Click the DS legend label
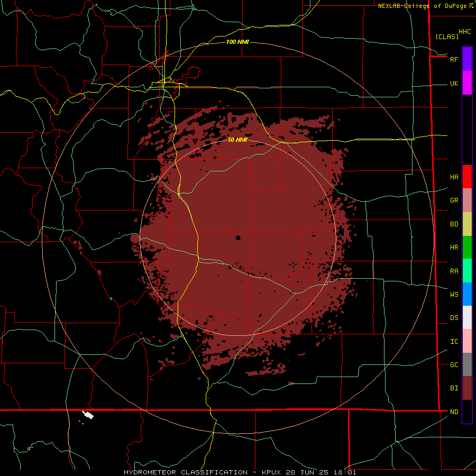Viewport: 476px width, 476px height. click(x=454, y=318)
